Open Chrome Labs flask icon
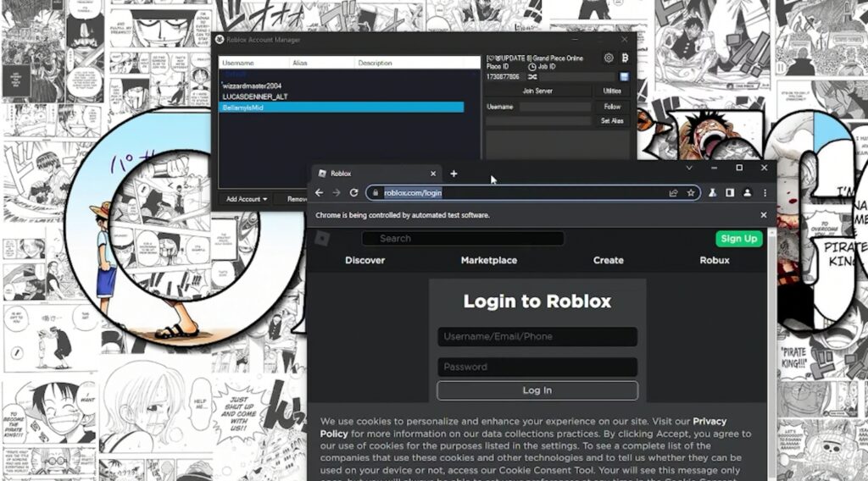The width and height of the screenshot is (868, 481). click(x=712, y=193)
